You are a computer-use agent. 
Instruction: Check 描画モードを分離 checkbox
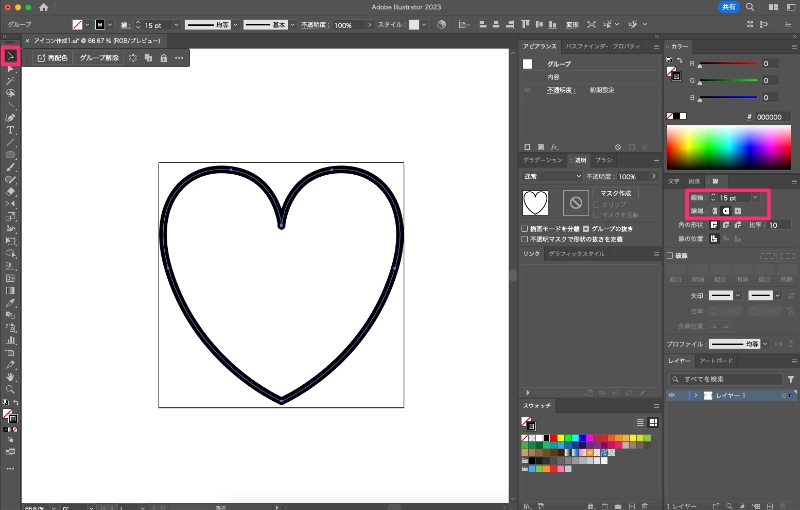tap(524, 228)
